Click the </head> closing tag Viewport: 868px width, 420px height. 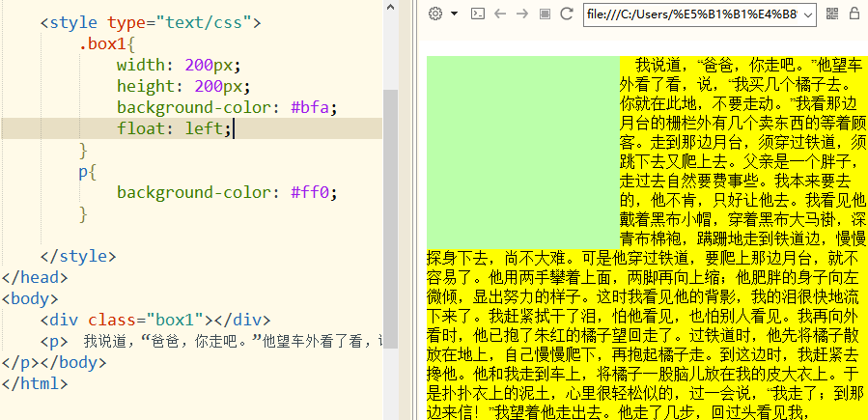pos(35,278)
